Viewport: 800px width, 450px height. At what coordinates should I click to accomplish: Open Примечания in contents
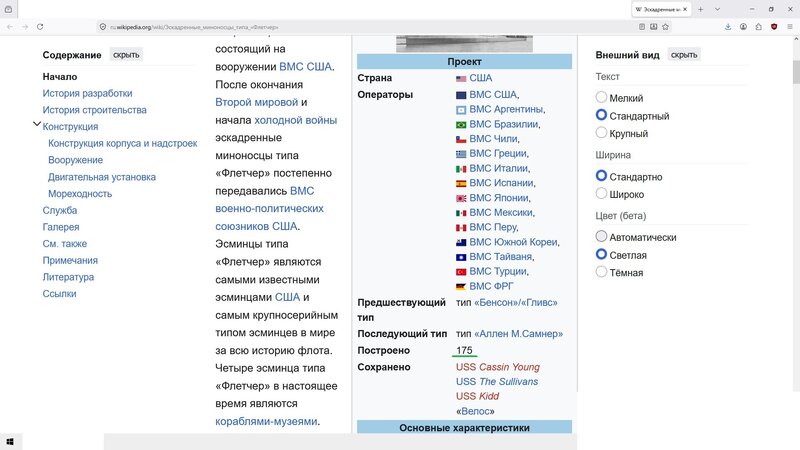[70, 260]
